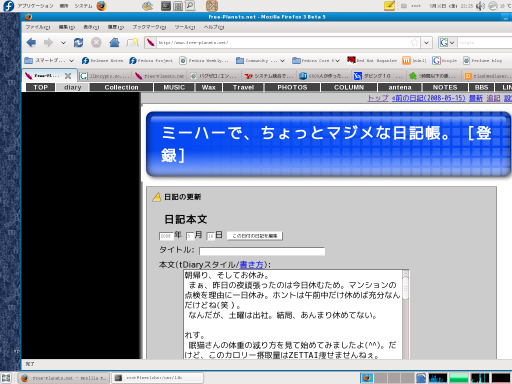Open the ブックマーク menu
The width and height of the screenshot is (512, 384).
click(x=149, y=27)
